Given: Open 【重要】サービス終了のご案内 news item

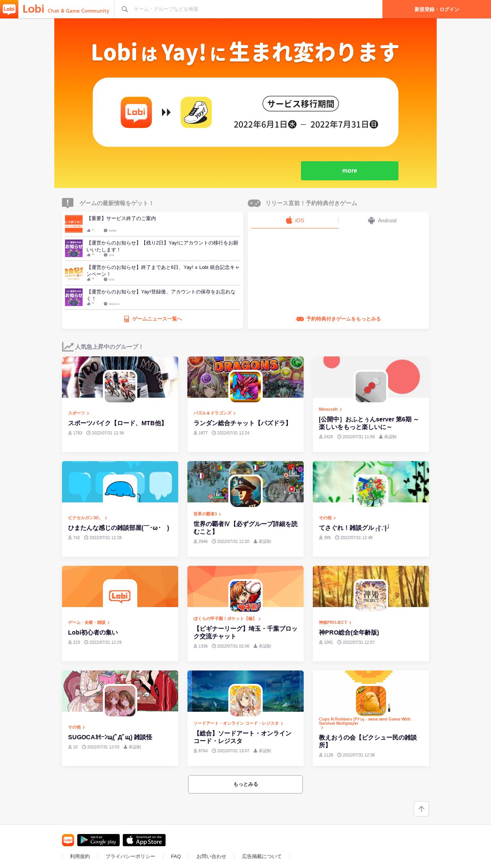Looking at the screenshot, I should point(122,219).
